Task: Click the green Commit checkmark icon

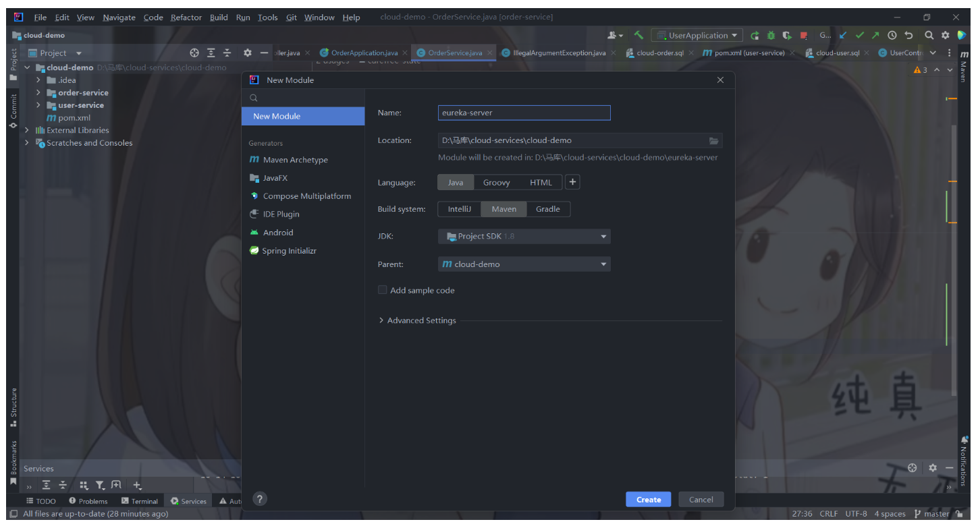Action: coord(859,35)
